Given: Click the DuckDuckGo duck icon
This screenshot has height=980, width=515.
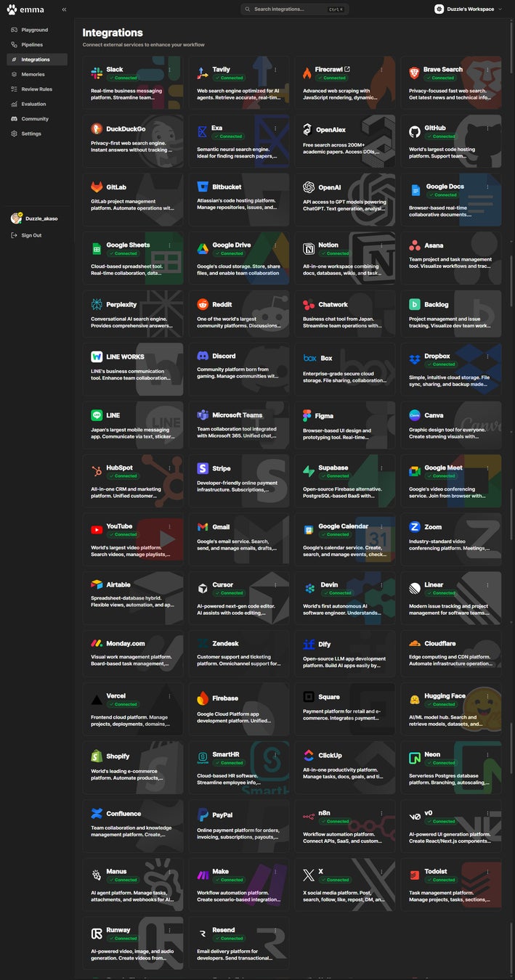Looking at the screenshot, I should [97, 129].
